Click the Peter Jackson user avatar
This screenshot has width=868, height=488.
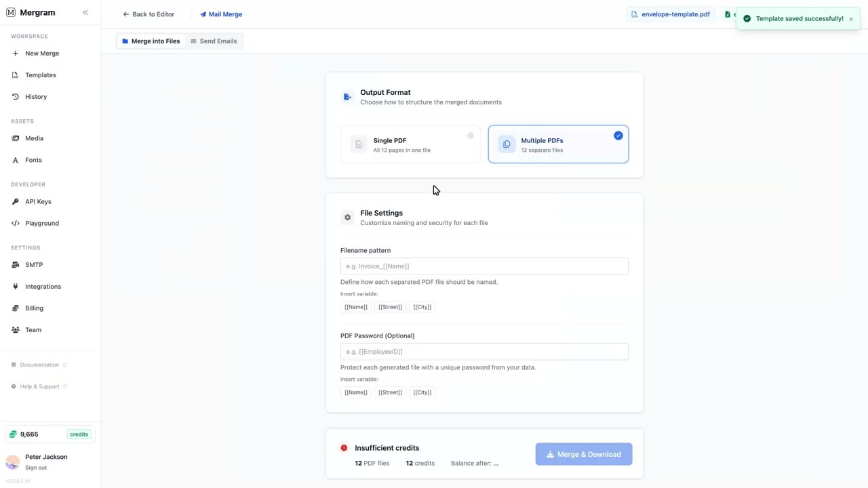click(x=13, y=462)
